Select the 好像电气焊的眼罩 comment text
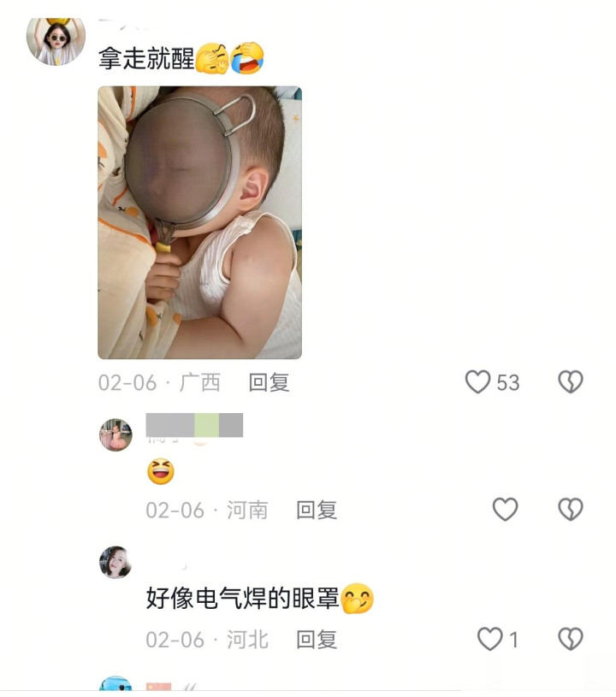The height and width of the screenshot is (697, 616). 243,599
